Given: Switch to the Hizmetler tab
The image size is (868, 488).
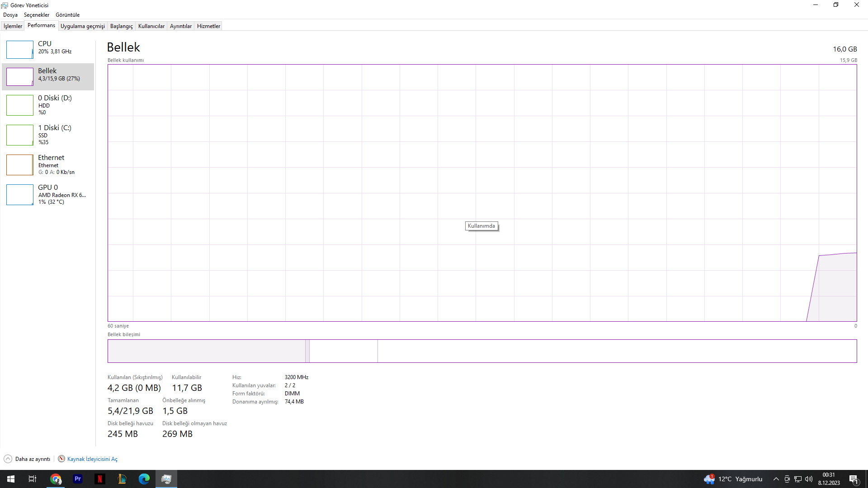Looking at the screenshot, I should click(208, 26).
